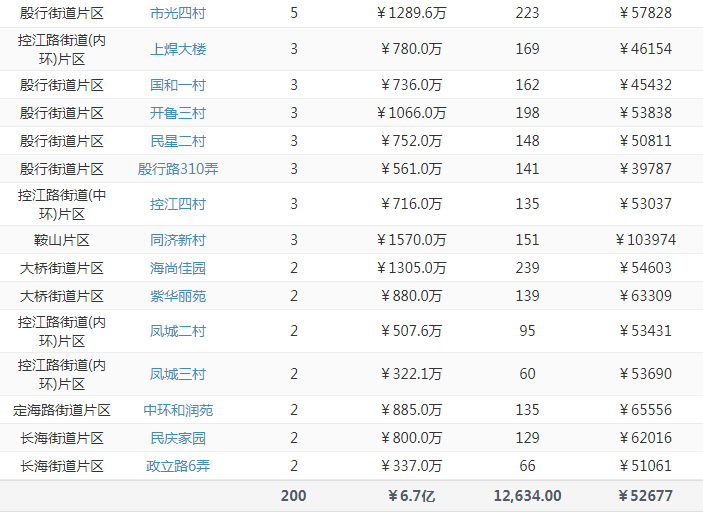Open the 中环和润苑 community link
The height and width of the screenshot is (513, 703).
(x=178, y=410)
